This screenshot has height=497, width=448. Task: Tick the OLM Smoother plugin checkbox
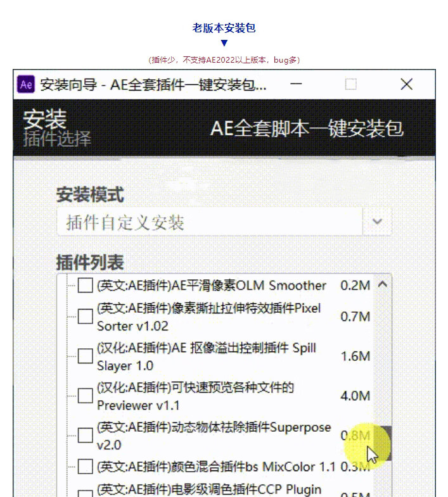point(85,285)
